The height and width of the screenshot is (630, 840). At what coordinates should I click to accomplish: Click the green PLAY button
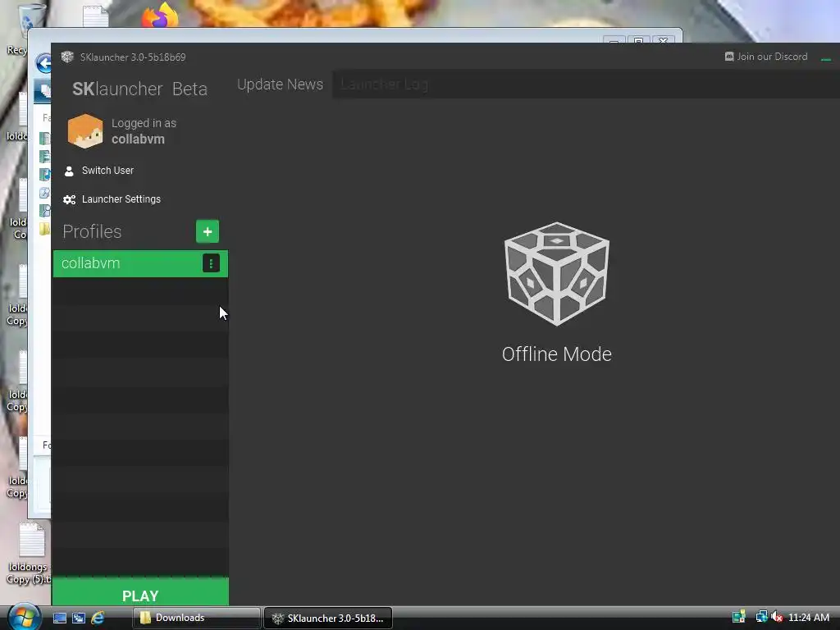(x=140, y=592)
